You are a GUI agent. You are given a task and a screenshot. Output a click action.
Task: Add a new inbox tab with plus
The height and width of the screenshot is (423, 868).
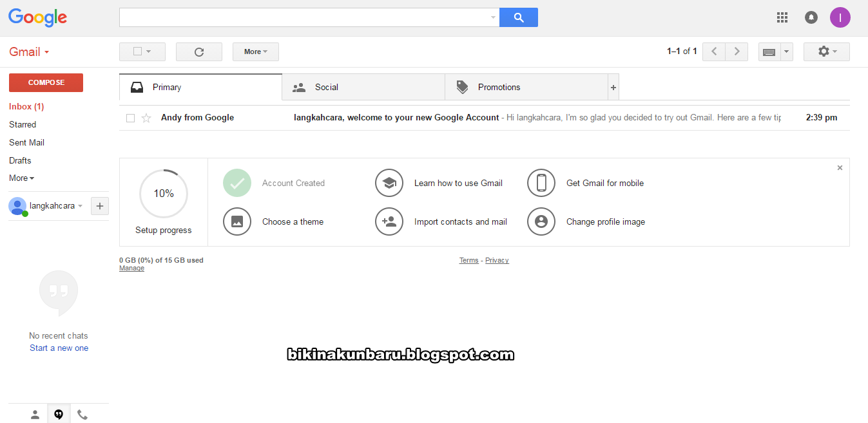pyautogui.click(x=613, y=87)
